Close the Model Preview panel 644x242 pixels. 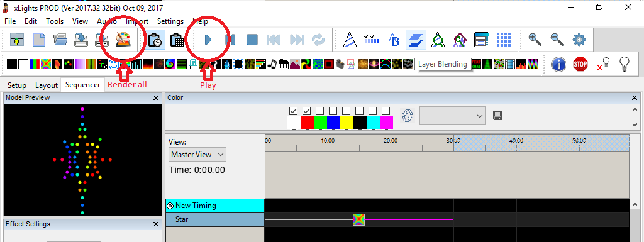pyautogui.click(x=156, y=97)
